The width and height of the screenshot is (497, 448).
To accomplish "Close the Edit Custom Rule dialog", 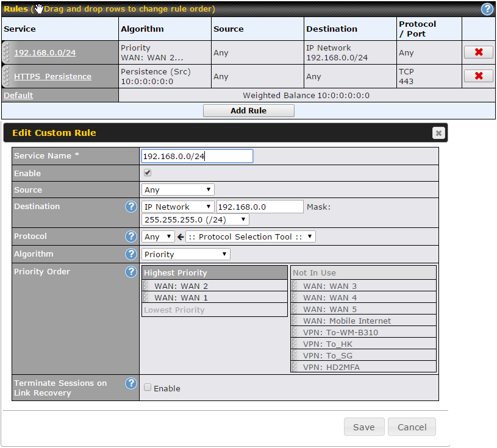I will 438,133.
